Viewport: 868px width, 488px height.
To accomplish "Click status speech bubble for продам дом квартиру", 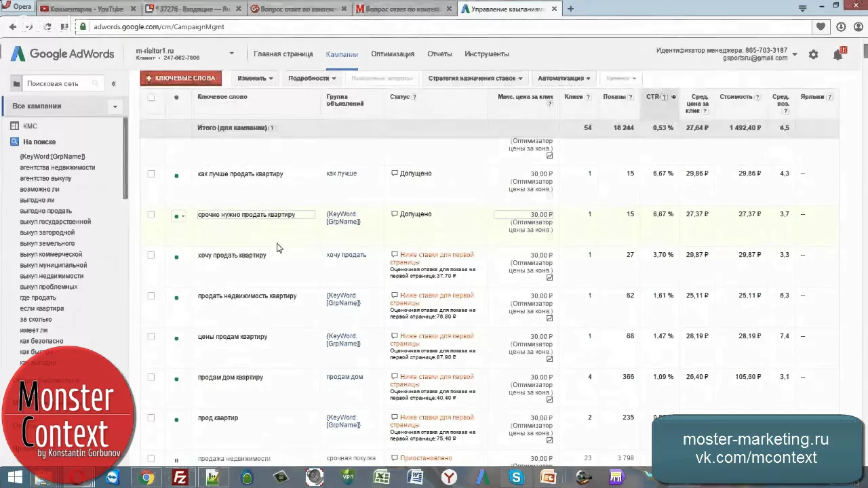I will click(x=395, y=377).
